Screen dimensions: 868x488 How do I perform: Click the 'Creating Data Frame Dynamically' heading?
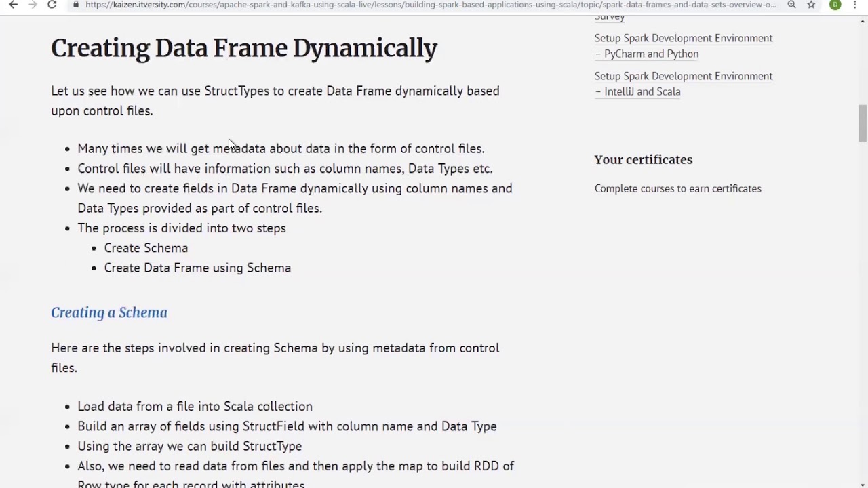(244, 48)
